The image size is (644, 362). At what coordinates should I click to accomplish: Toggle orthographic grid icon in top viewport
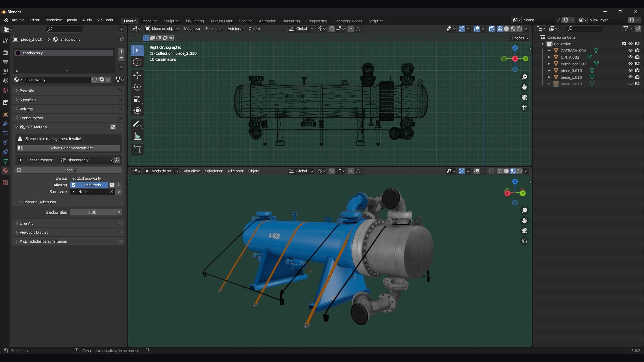(524, 107)
